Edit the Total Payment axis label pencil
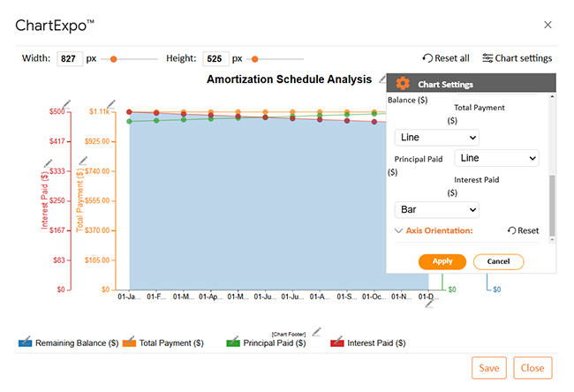Viewport: 574px width, 392px height. pyautogui.click(x=82, y=161)
